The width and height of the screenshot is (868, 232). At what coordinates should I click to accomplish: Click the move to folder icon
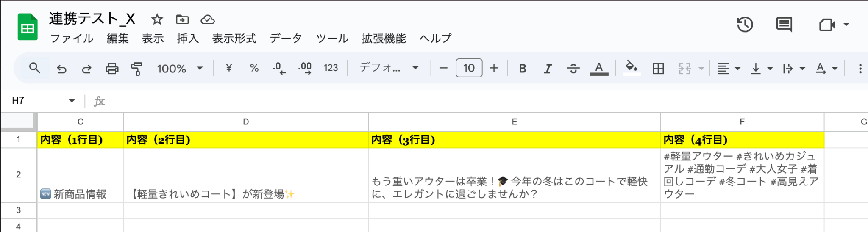point(182,19)
